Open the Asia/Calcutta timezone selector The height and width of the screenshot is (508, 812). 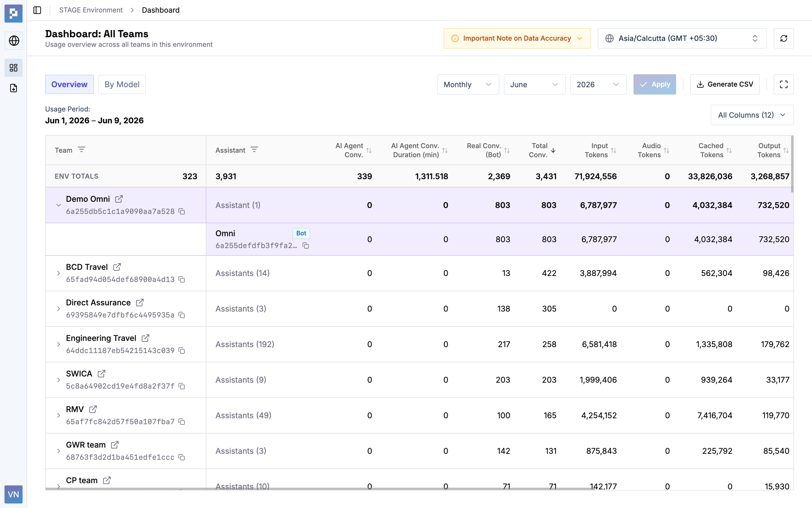[x=682, y=38]
